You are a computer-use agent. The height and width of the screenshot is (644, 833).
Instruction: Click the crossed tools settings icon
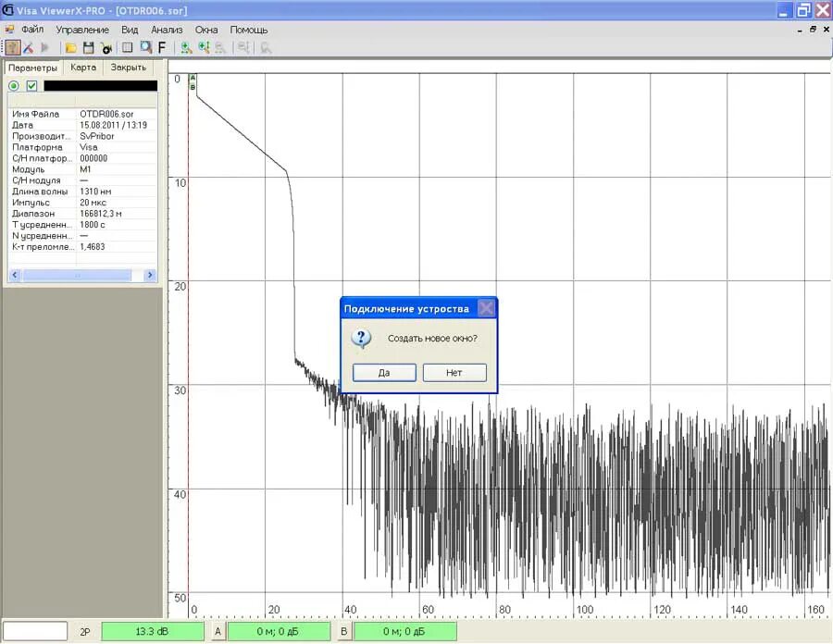pyautogui.click(x=28, y=48)
